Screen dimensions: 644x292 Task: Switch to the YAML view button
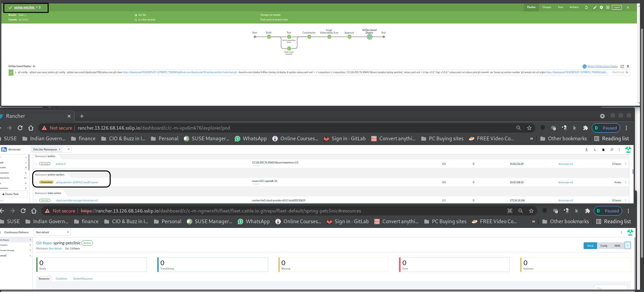click(x=618, y=246)
